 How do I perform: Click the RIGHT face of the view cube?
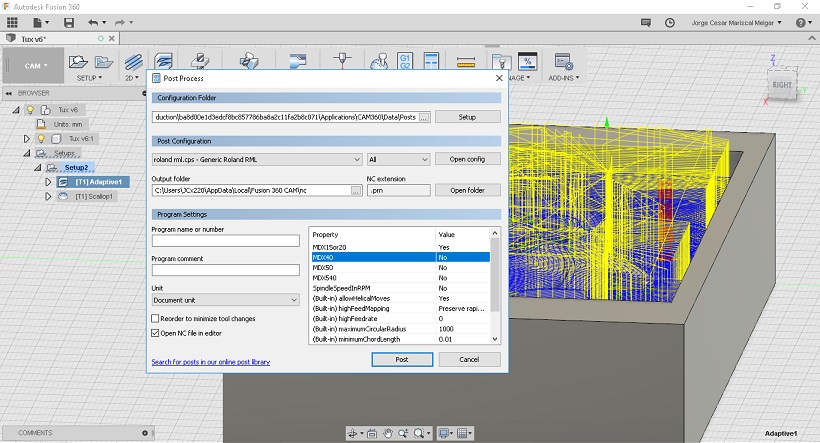(x=782, y=85)
